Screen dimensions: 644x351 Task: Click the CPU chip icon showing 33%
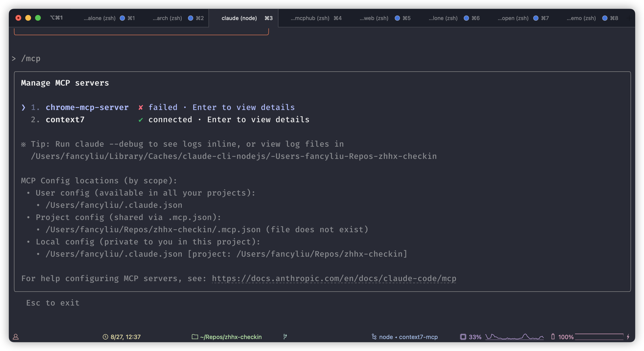463,337
